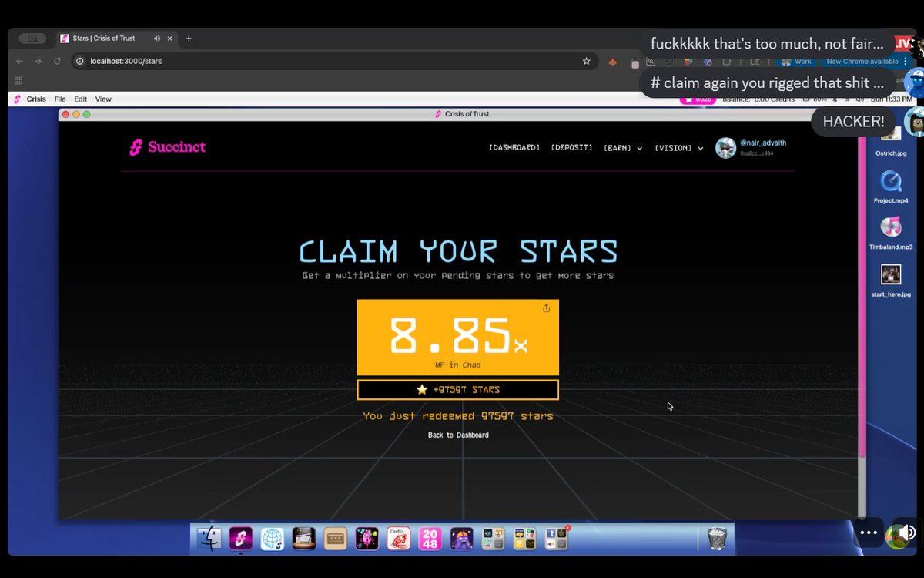Viewport: 924px width, 578px height.
Task: Click the yellow 8.85x multiplier card
Action: [x=458, y=338]
